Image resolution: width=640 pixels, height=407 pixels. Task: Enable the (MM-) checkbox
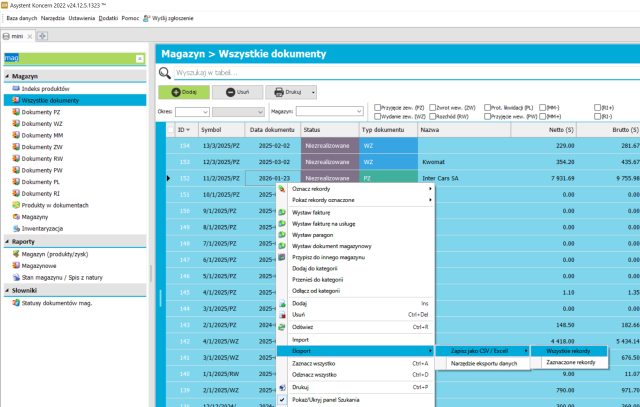(x=542, y=107)
